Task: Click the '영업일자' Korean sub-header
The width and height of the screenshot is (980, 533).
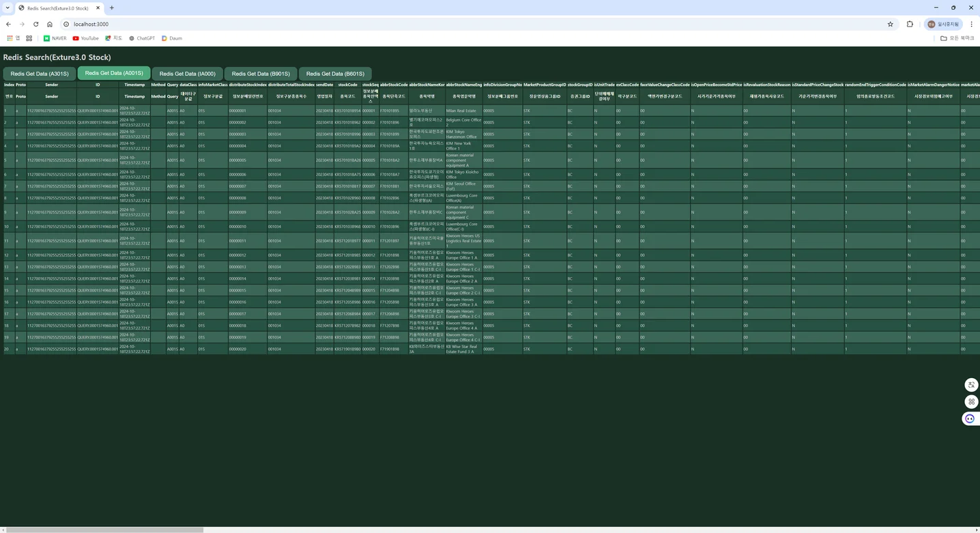Action: (x=325, y=96)
